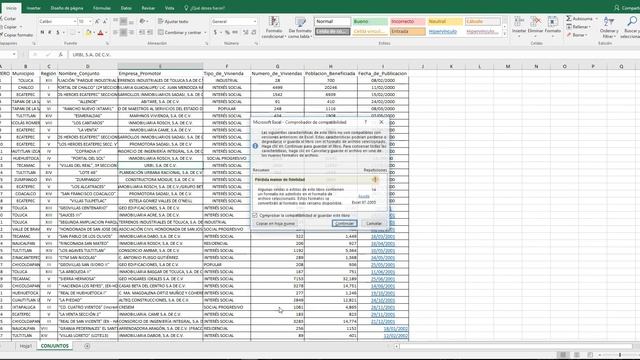This screenshot has width=640, height=360.
Task: Open Formato condicional menu
Action: (x=274, y=28)
